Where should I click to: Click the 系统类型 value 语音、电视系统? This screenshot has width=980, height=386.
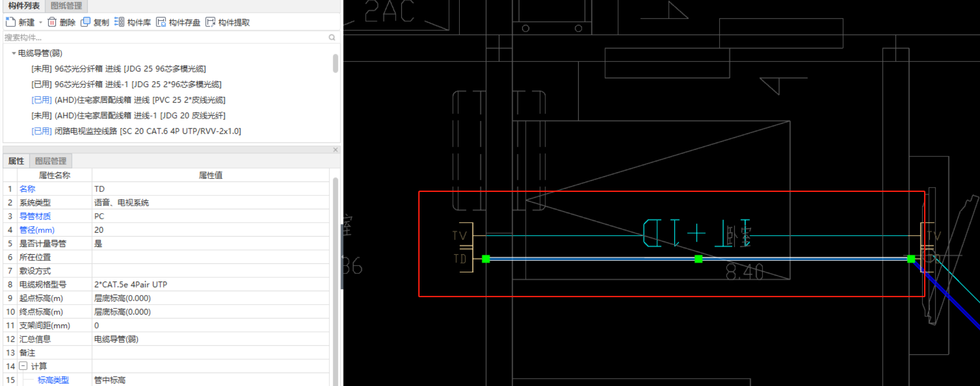(x=211, y=203)
